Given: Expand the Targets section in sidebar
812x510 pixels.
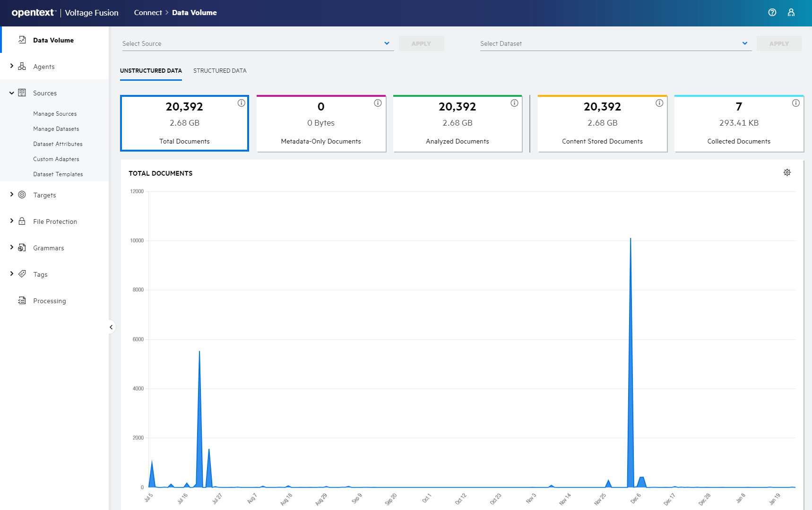Looking at the screenshot, I should coord(11,195).
